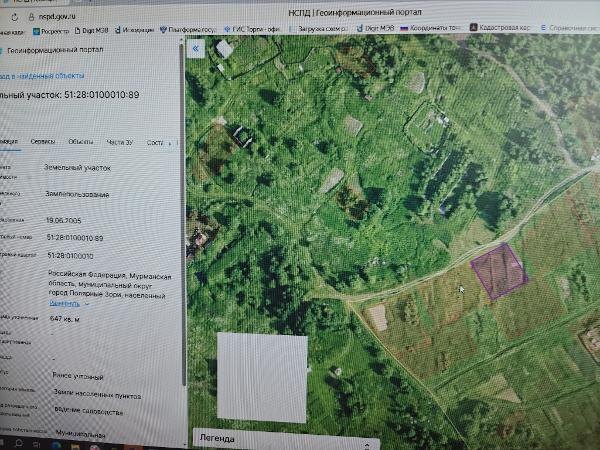Image resolution: width=600 pixels, height=450 pixels.
Task: Switch to the Объекты tab
Action: 80,142
